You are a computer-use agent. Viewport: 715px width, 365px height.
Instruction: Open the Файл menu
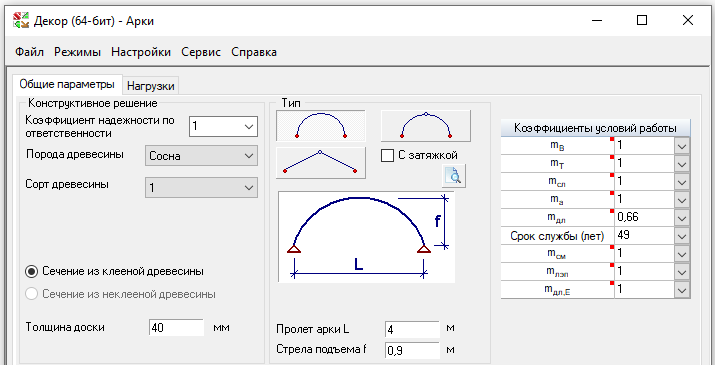[29, 52]
